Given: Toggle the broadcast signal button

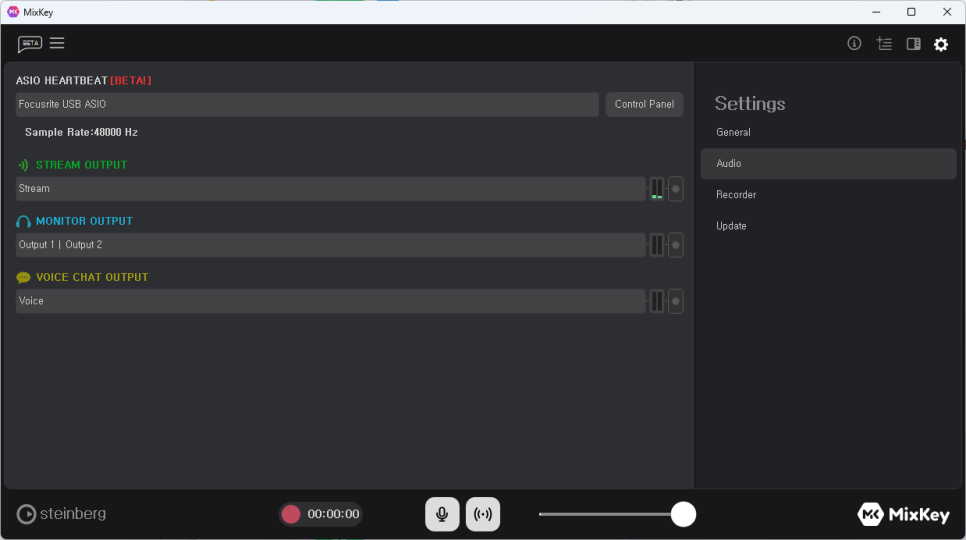Looking at the screenshot, I should pos(483,514).
